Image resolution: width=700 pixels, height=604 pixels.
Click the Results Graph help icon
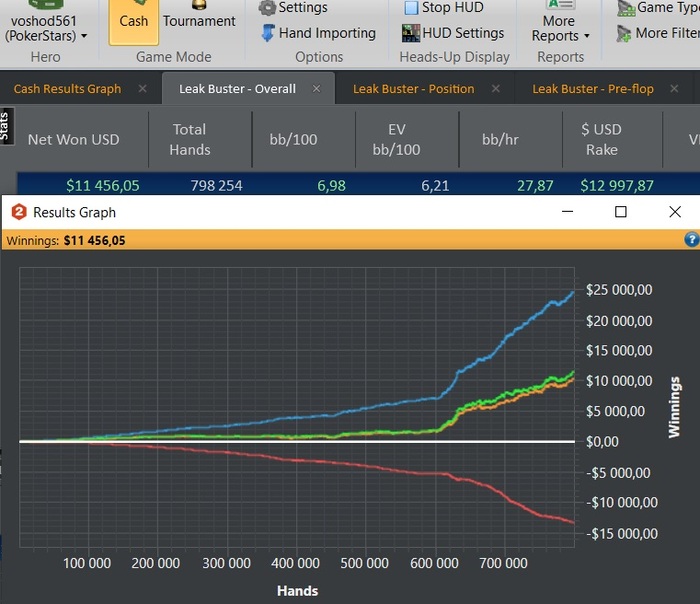point(692,240)
